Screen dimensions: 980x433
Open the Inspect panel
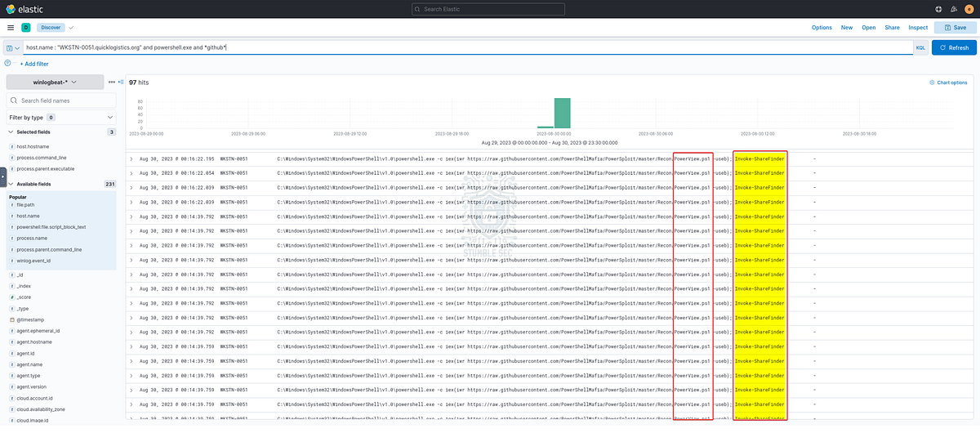coord(918,28)
